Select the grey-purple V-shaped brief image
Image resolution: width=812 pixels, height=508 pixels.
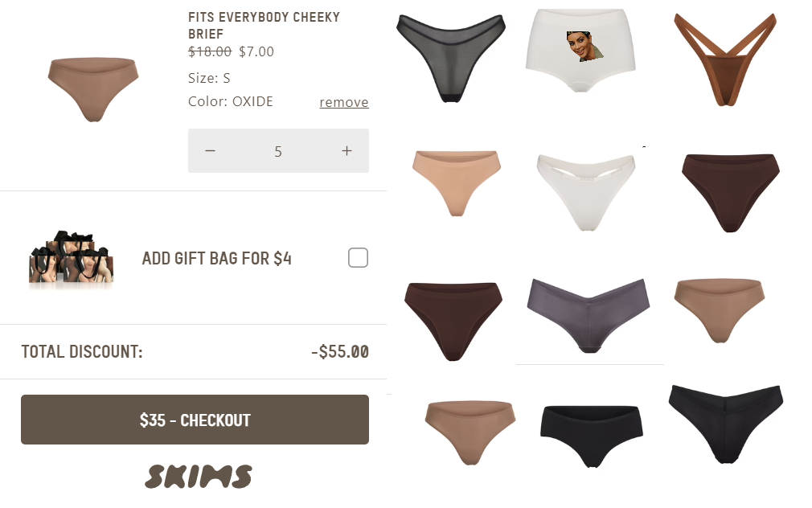click(588, 316)
